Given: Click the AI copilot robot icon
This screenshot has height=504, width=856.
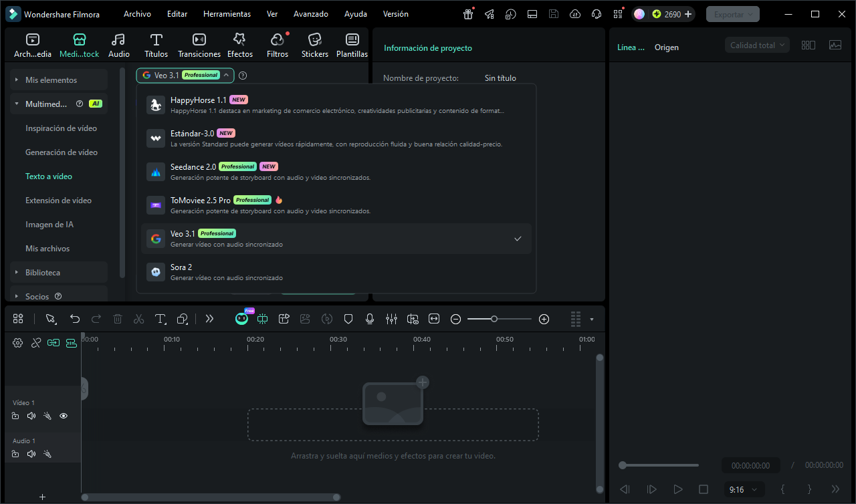Looking at the screenshot, I should pos(241,319).
